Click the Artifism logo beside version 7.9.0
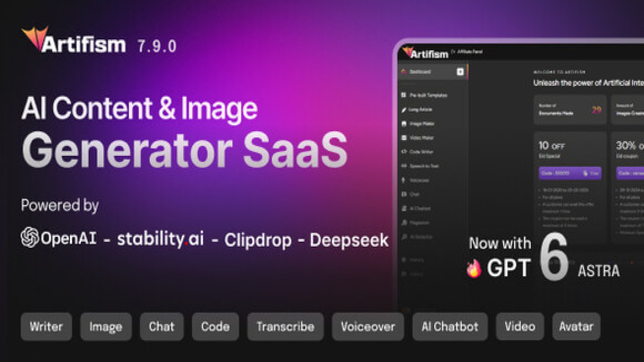Image resolution: width=644 pixels, height=362 pixels. [73, 40]
